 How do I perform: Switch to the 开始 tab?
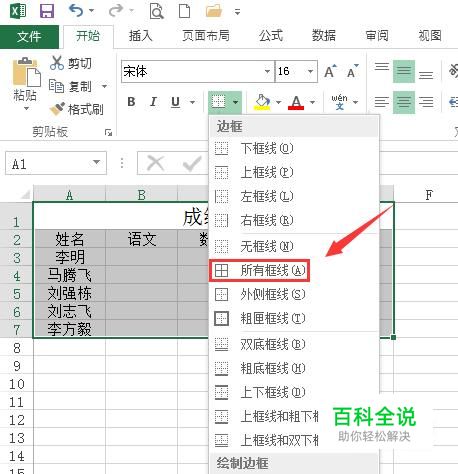point(88,36)
